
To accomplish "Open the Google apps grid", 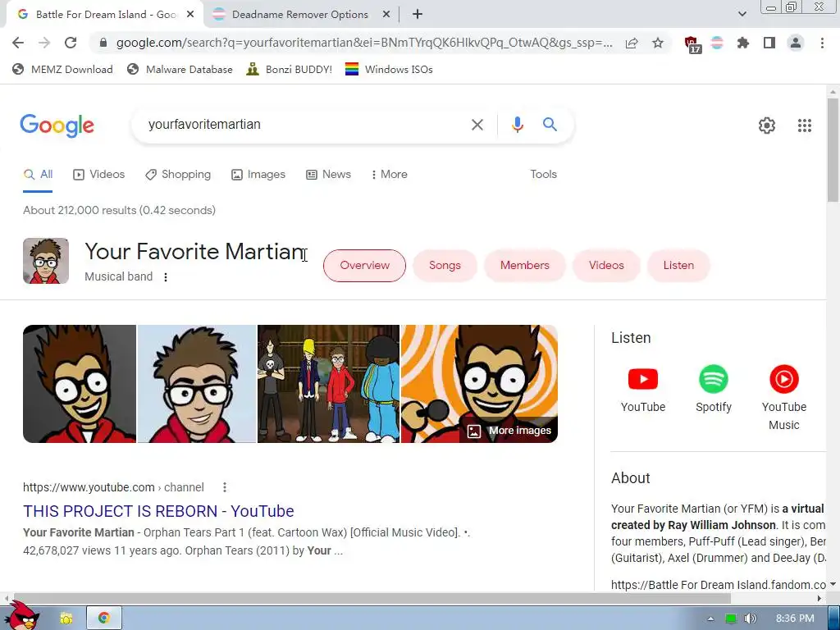I will pos(804,126).
